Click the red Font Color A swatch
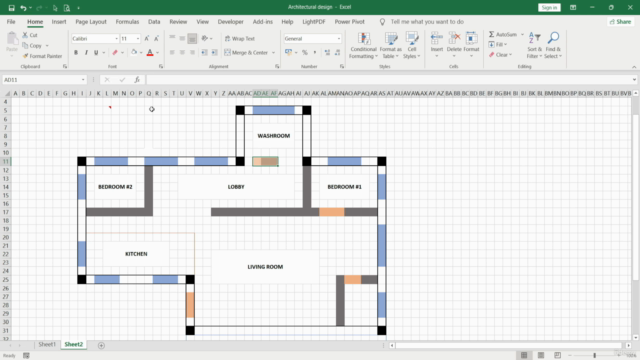 (150, 52)
